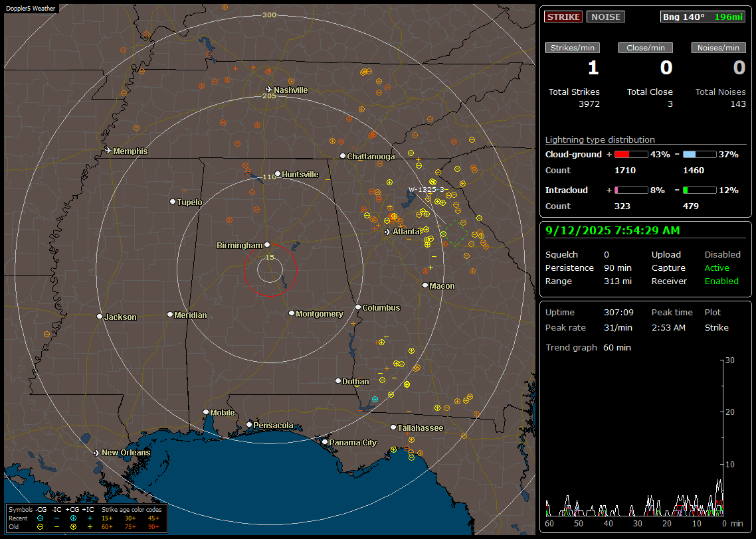Click the red positive Cloud-ground percentage bar

tap(631, 155)
